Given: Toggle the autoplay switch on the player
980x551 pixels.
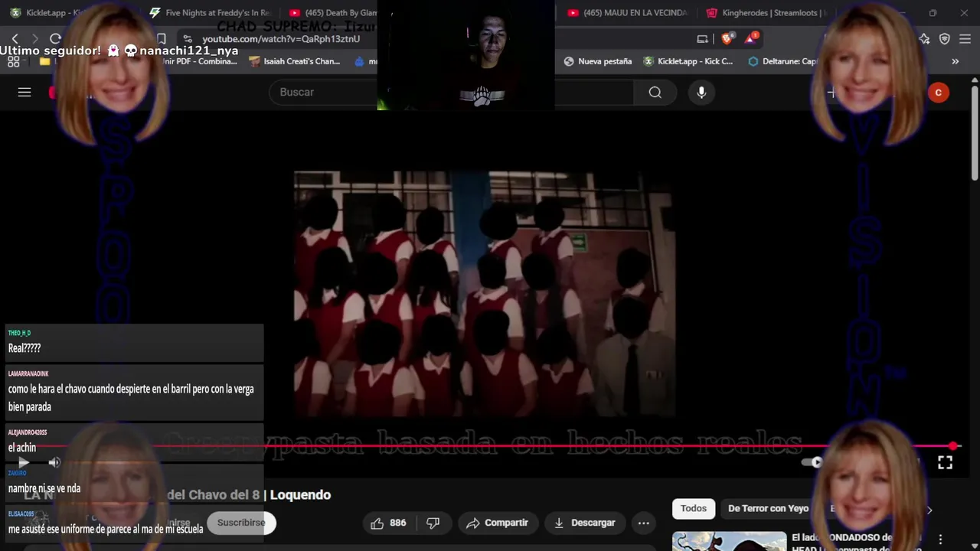Looking at the screenshot, I should click(x=814, y=462).
